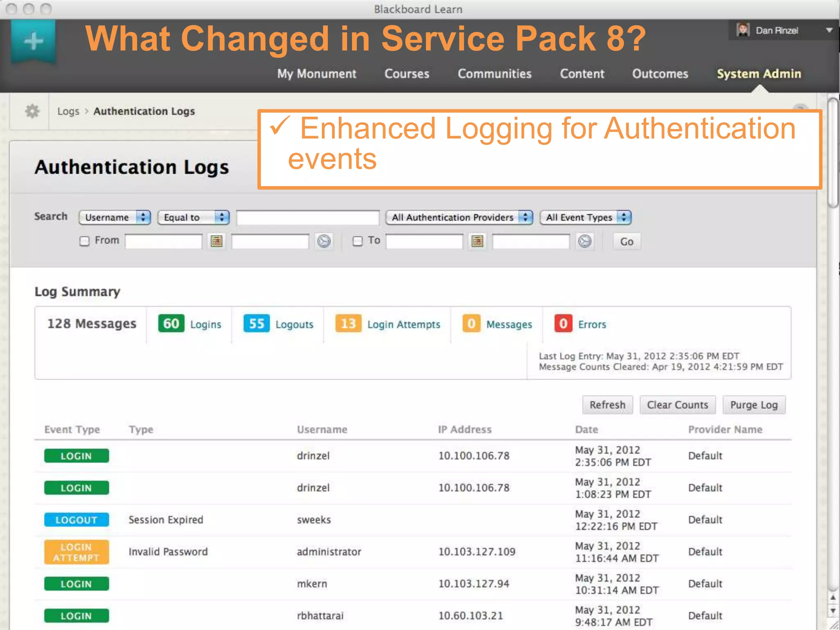Click the blue 55 Logouts badge
This screenshot has width=840, height=630.
click(x=256, y=324)
